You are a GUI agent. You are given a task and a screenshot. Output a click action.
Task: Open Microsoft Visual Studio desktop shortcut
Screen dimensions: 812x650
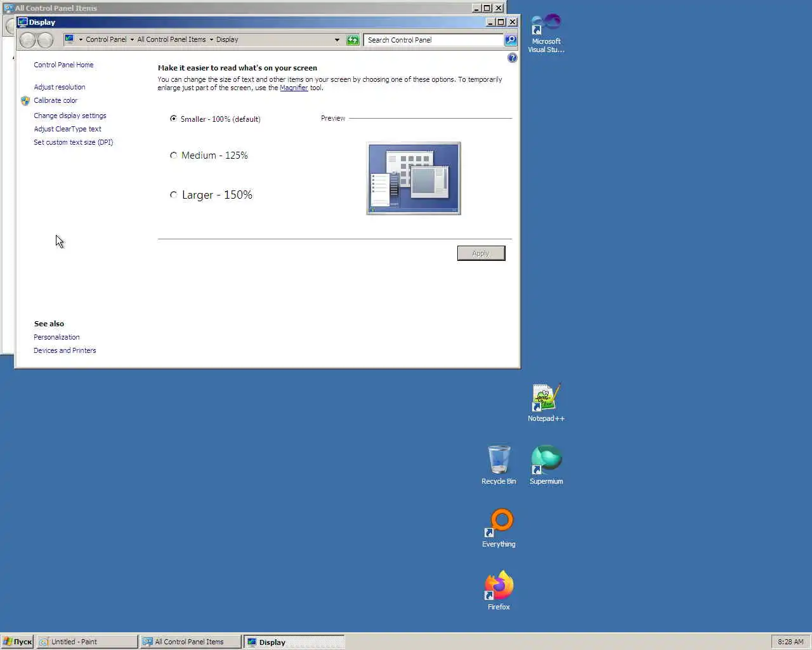click(x=546, y=34)
